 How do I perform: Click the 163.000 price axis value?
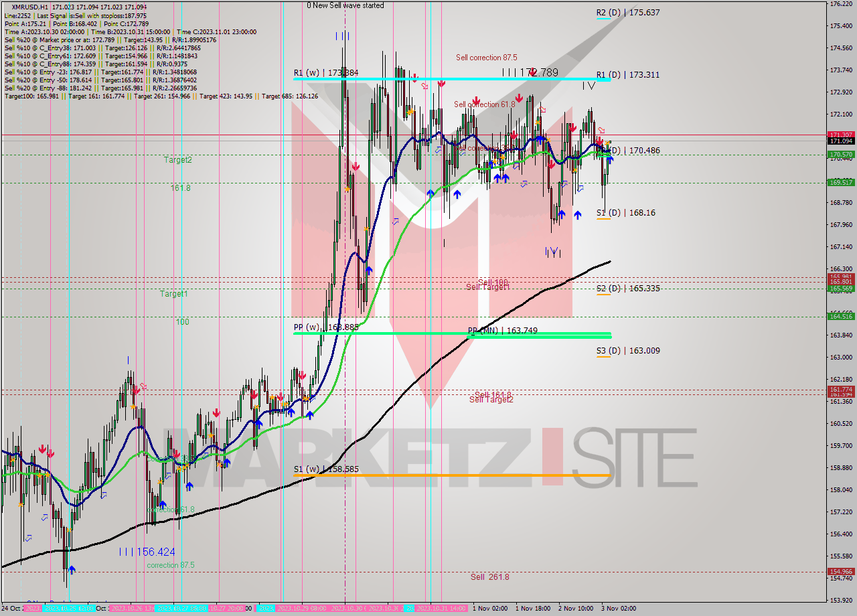841,357
